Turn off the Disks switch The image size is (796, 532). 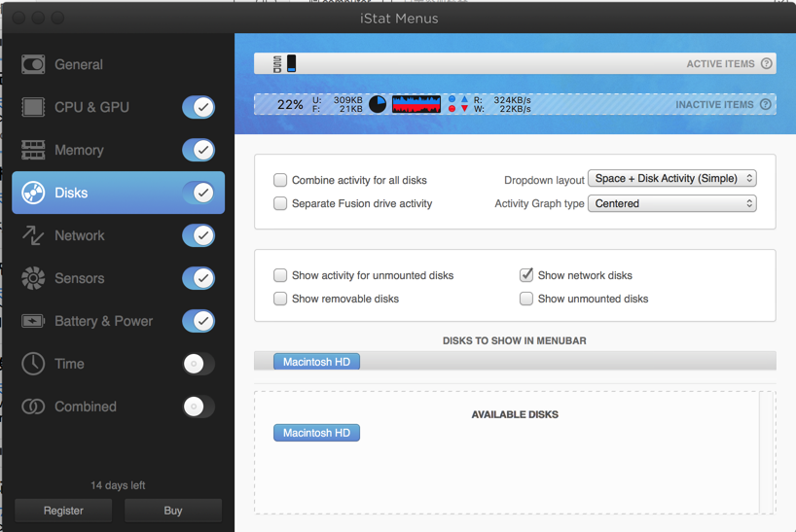[x=199, y=193]
